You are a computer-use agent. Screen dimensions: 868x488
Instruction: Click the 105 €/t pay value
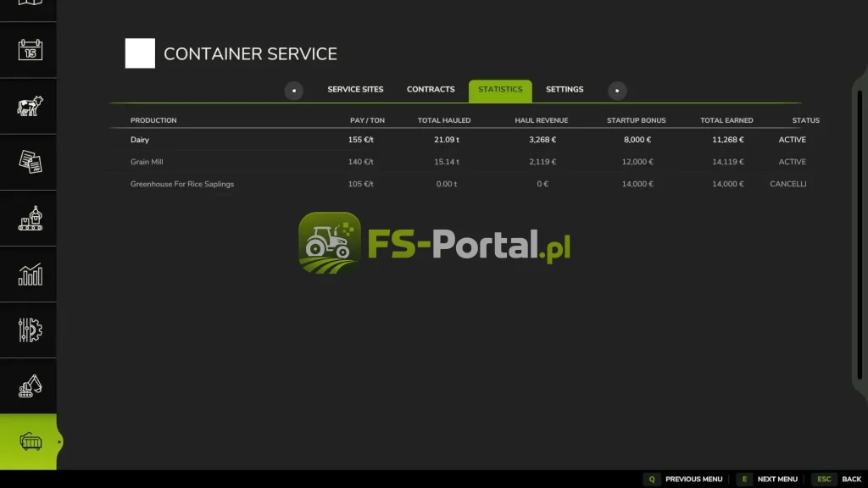pyautogui.click(x=360, y=184)
